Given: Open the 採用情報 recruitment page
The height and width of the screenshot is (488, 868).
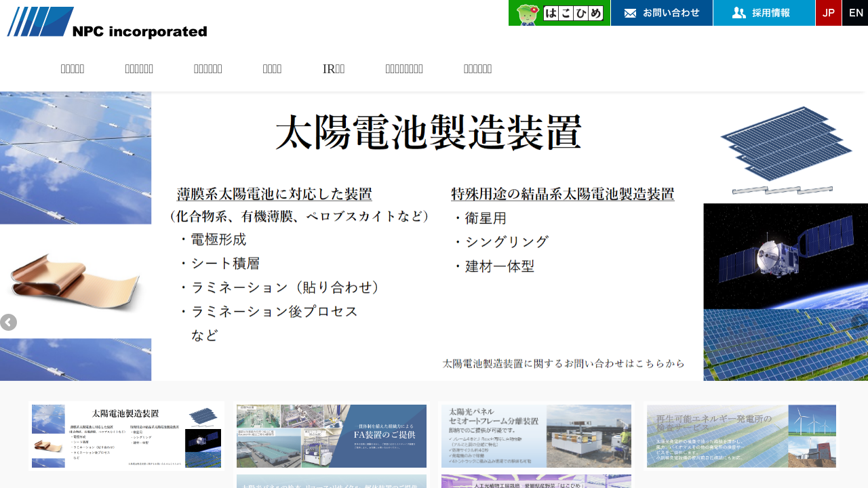Looking at the screenshot, I should [x=764, y=13].
